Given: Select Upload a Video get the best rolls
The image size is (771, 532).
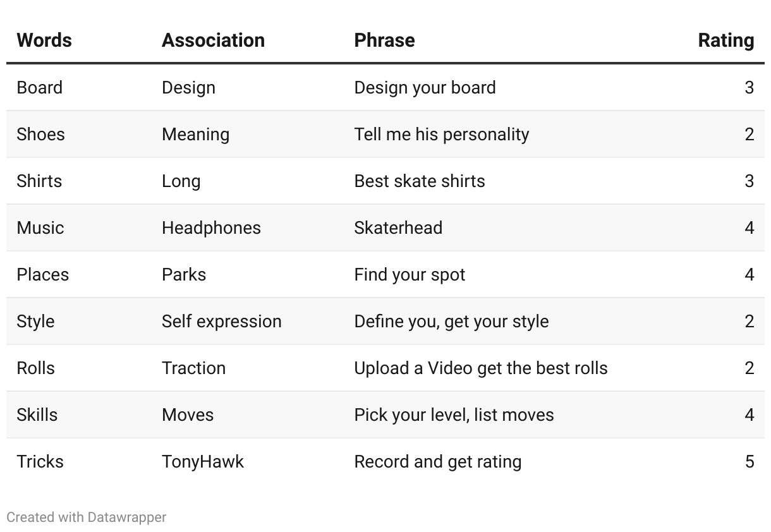Looking at the screenshot, I should click(x=481, y=368).
